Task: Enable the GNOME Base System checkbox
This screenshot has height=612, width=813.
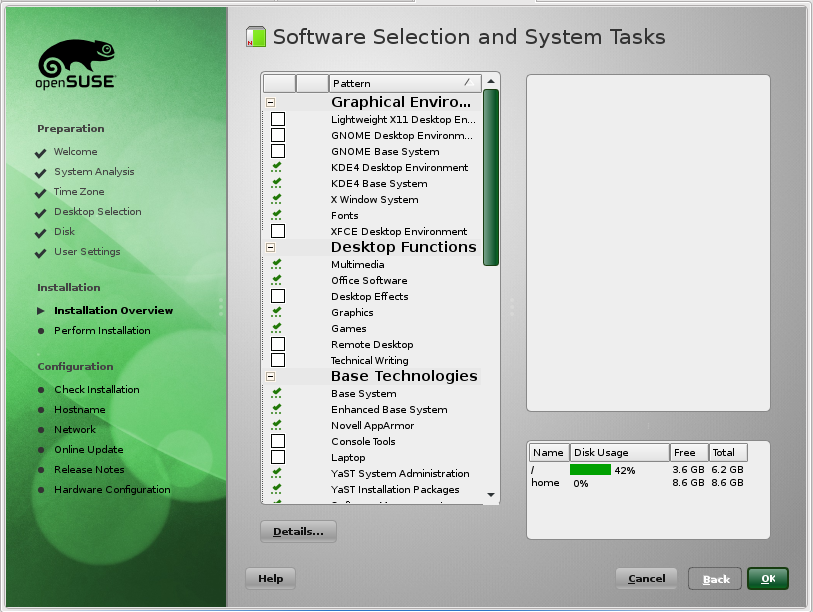Action: coord(278,151)
